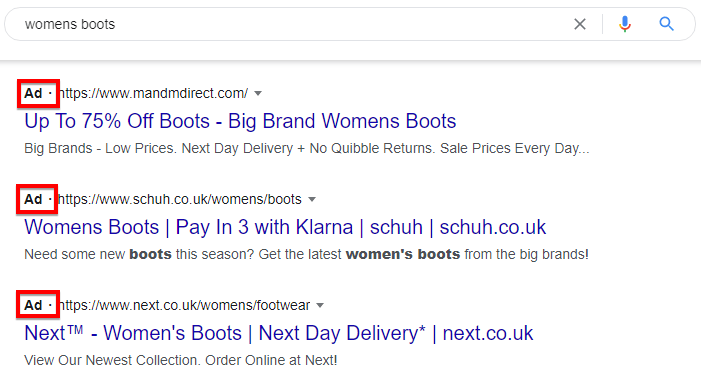The width and height of the screenshot is (701, 387).
Task: Click the 'View Our Newest Collection' description text
Action: click(x=181, y=360)
